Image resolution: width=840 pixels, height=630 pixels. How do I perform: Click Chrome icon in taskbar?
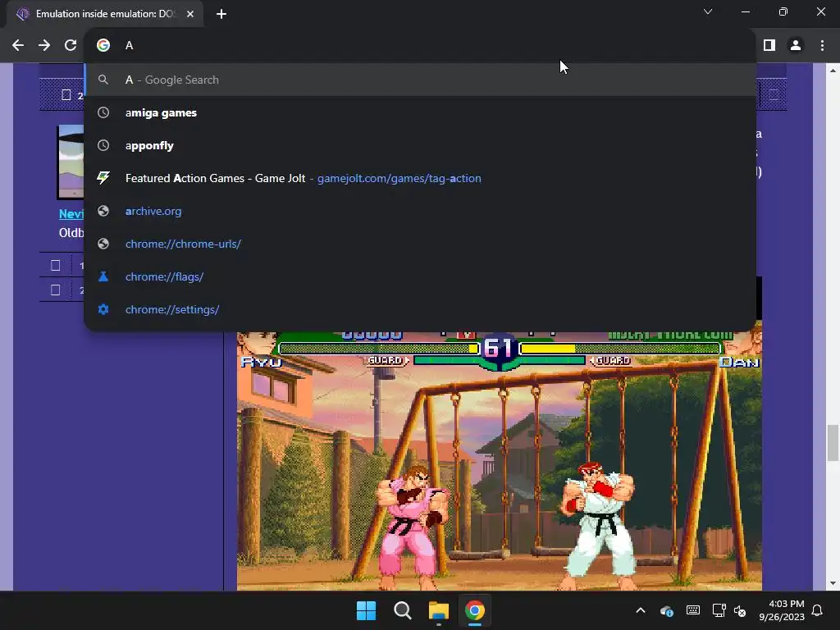tap(475, 610)
